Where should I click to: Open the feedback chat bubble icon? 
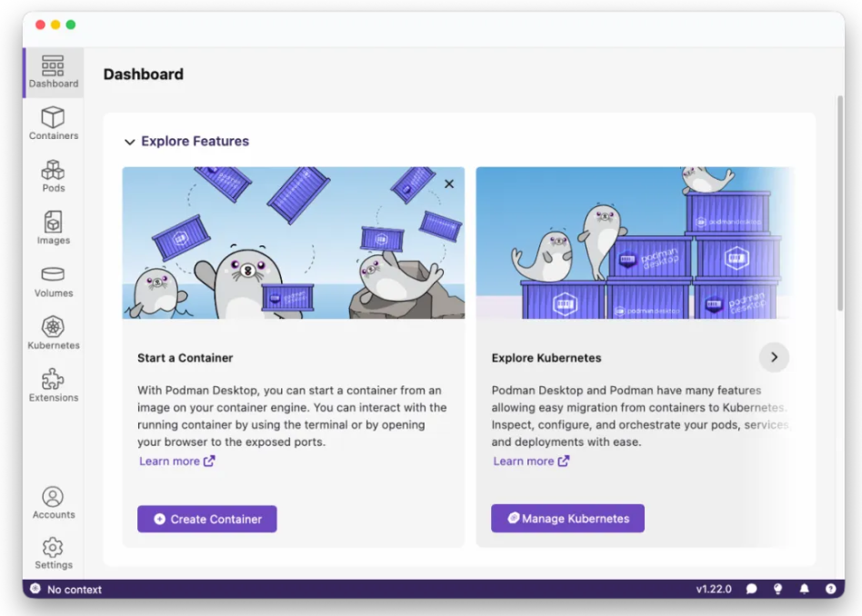[x=751, y=589]
